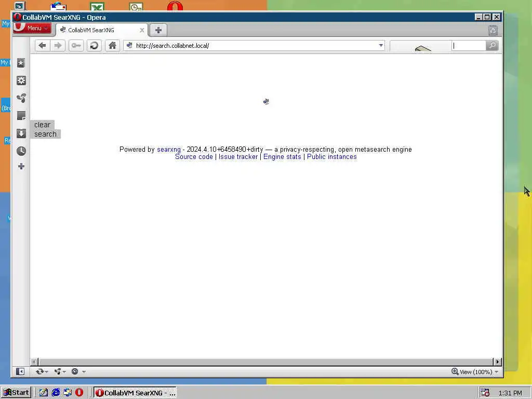Click the zoom magnifier icon in status bar

pos(455,371)
